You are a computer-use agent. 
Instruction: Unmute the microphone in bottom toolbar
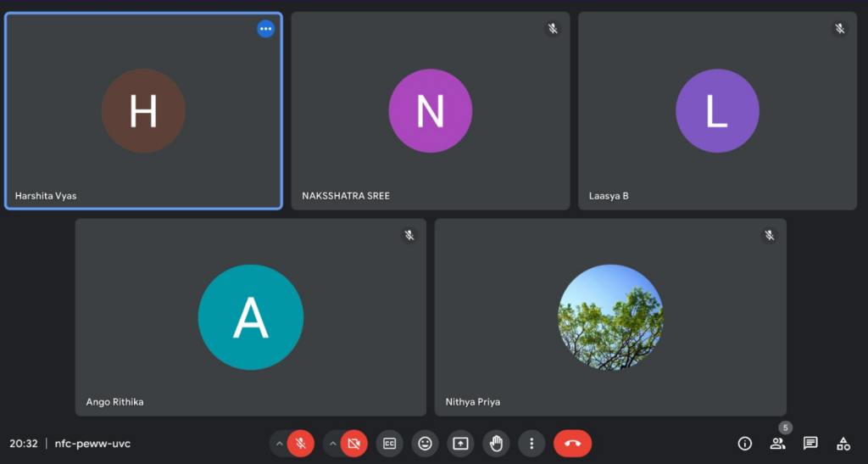click(300, 443)
